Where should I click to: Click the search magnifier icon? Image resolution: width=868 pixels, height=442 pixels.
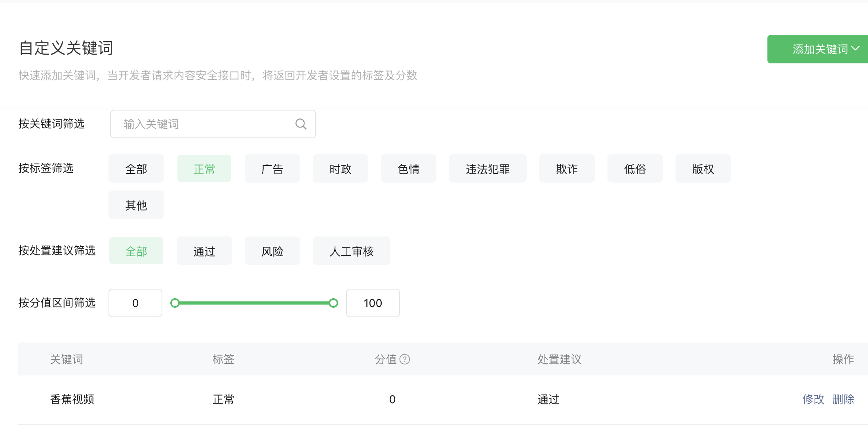pyautogui.click(x=301, y=124)
